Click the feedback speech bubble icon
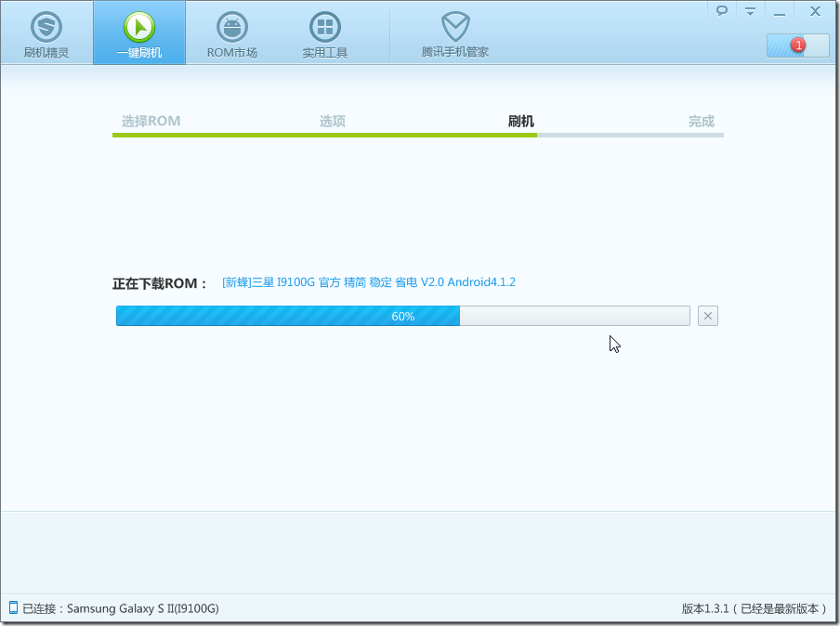The width and height of the screenshot is (840, 626). coord(722,10)
